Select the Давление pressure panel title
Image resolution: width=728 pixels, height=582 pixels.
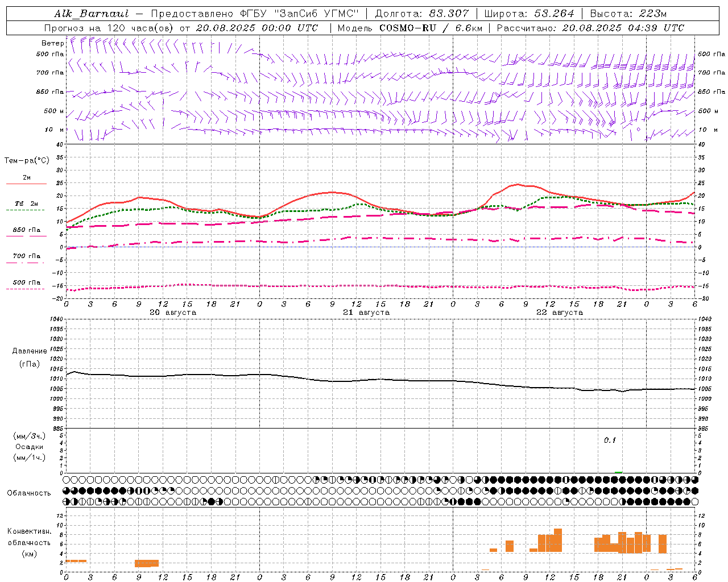pyautogui.click(x=30, y=351)
